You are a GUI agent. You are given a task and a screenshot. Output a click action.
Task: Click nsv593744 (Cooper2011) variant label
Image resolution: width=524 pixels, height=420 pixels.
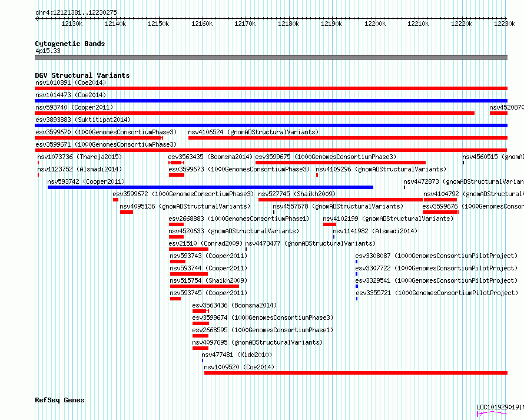point(208,268)
